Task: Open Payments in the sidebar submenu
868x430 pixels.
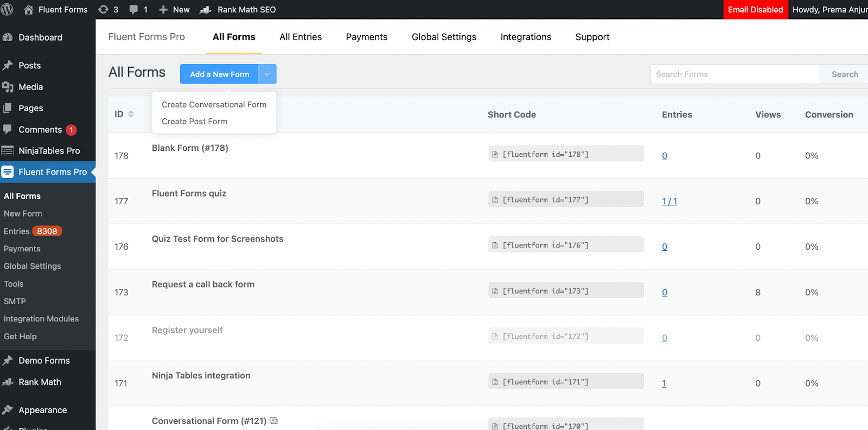Action: (22, 249)
